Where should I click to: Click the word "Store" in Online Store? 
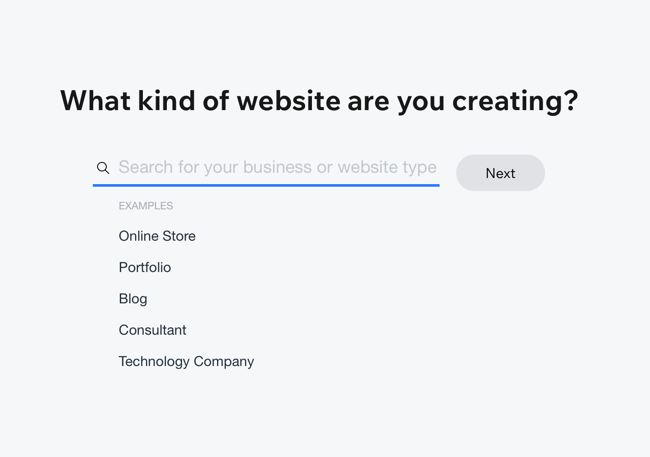pos(177,236)
